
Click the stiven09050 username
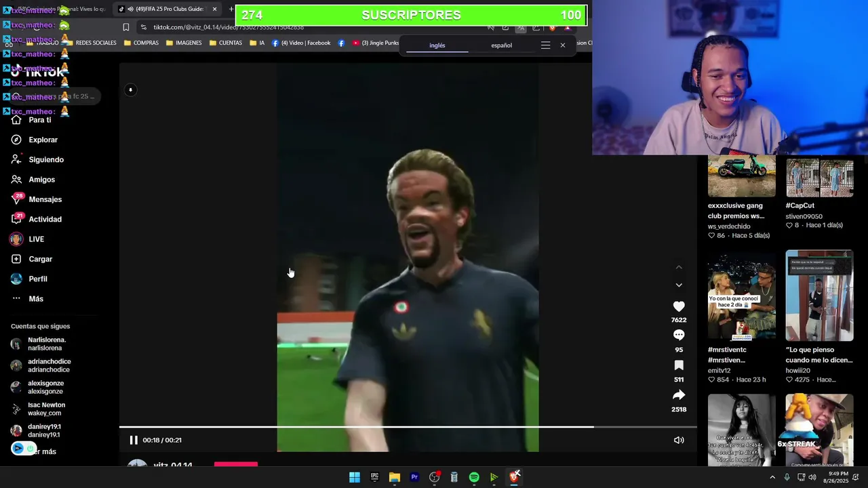(804, 216)
